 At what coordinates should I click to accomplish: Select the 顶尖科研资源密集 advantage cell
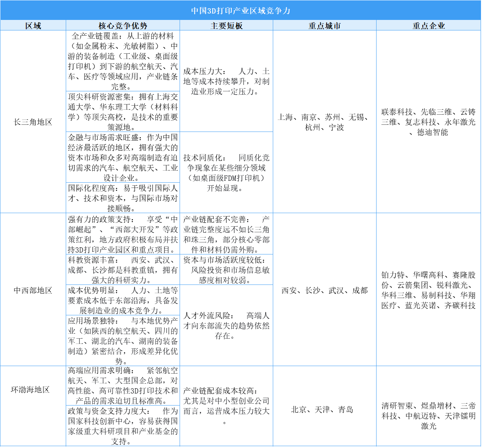123,112
